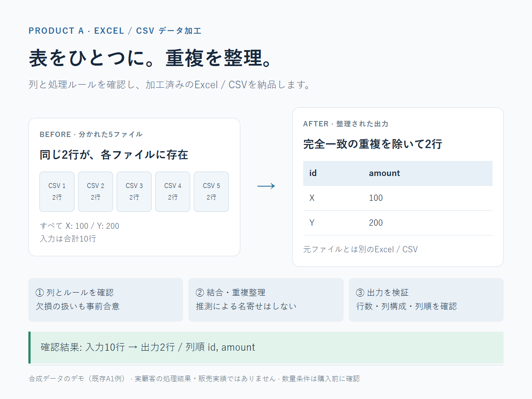This screenshot has height=399, width=532.
Task: Click table cell 100
Action: point(376,198)
